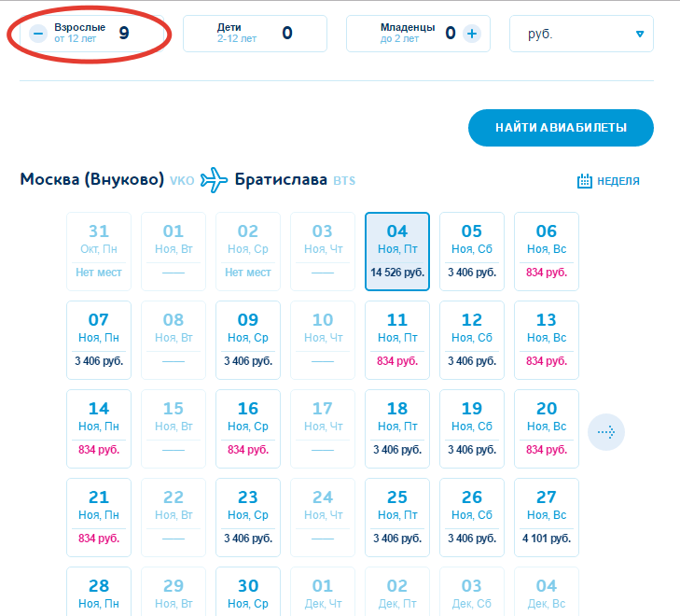Click the Дети 2-12 лет counter field
680x616 pixels.
[x=255, y=34]
